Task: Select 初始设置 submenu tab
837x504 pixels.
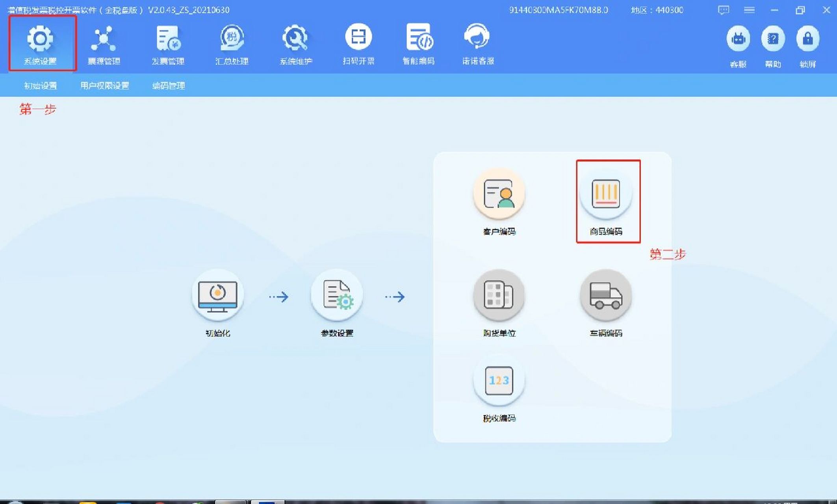Action: tap(40, 86)
